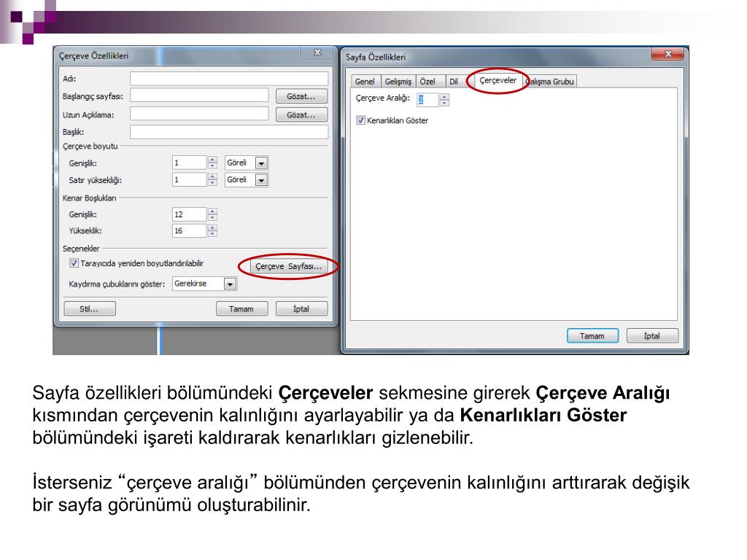This screenshot has width=747, height=560.
Task: Click the Kenar Boşlukları Genişlik field showing 12
Action: point(189,214)
